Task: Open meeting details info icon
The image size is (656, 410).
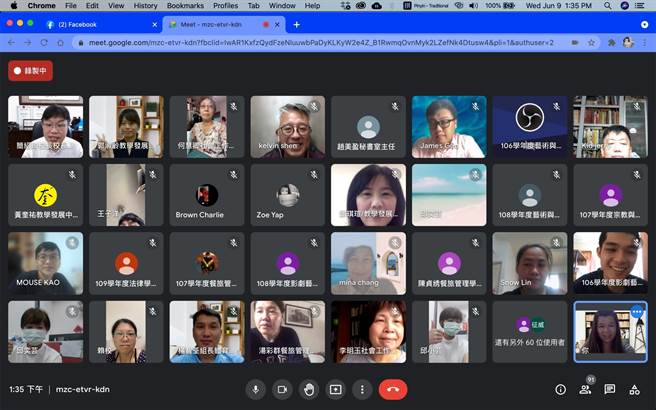Action: pos(560,389)
